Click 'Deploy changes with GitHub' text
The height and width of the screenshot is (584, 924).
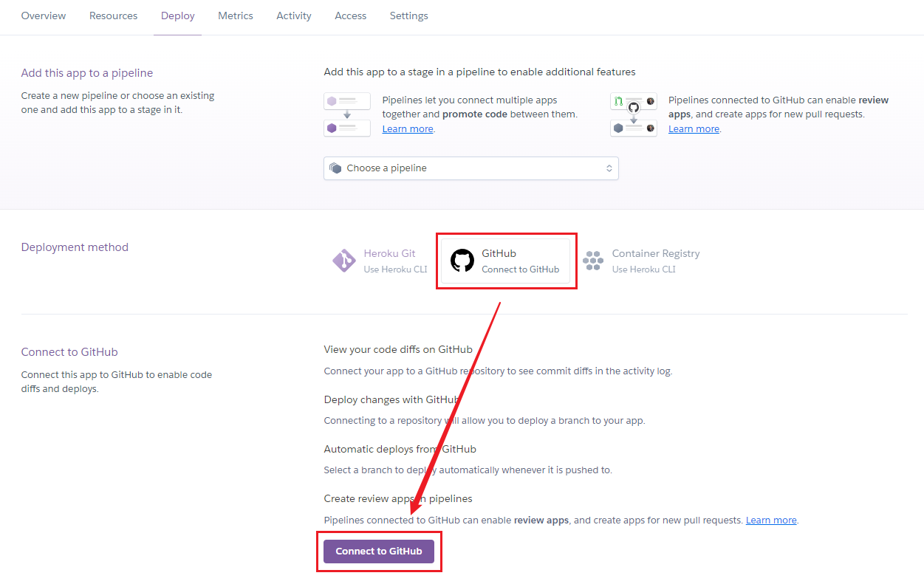391,399
